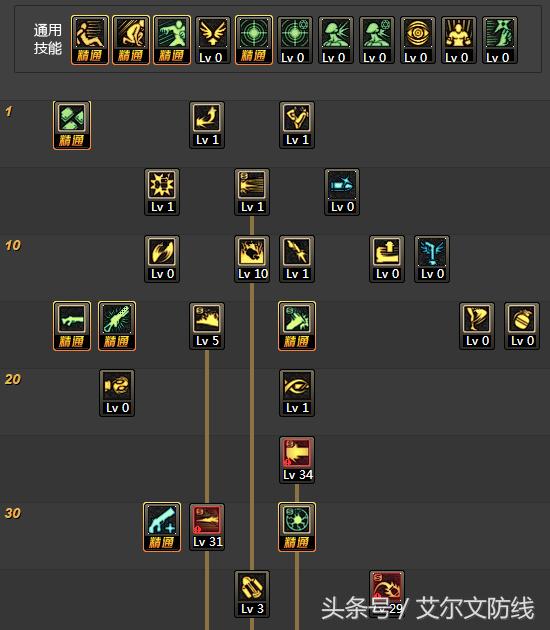Select the eye skill at Lv 1
Viewport: 550px width, 630px height.
coord(297,393)
